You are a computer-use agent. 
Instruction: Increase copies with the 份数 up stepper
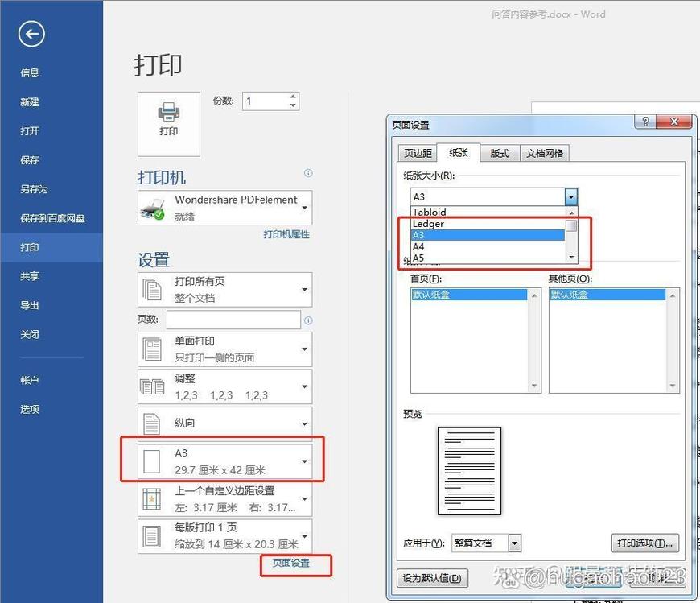(294, 96)
